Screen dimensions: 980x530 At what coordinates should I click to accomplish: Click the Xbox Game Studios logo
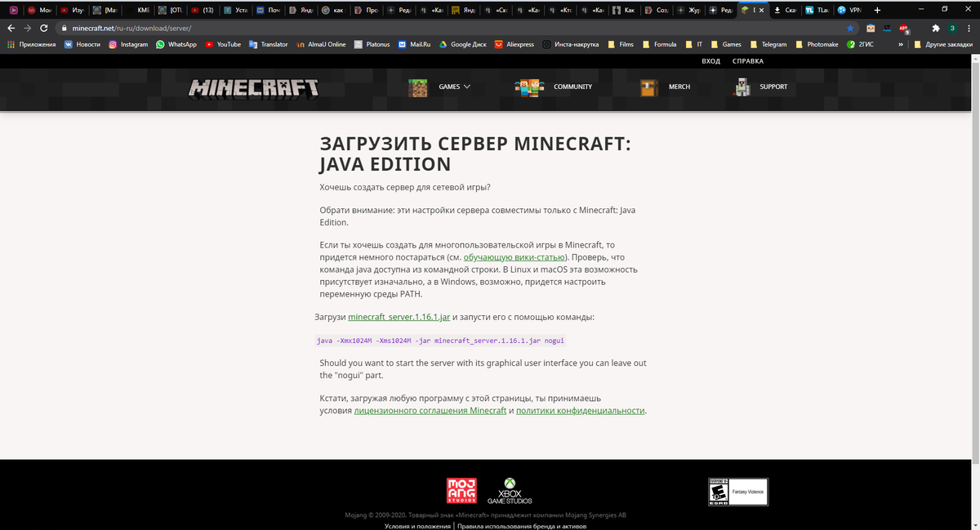[x=510, y=491]
